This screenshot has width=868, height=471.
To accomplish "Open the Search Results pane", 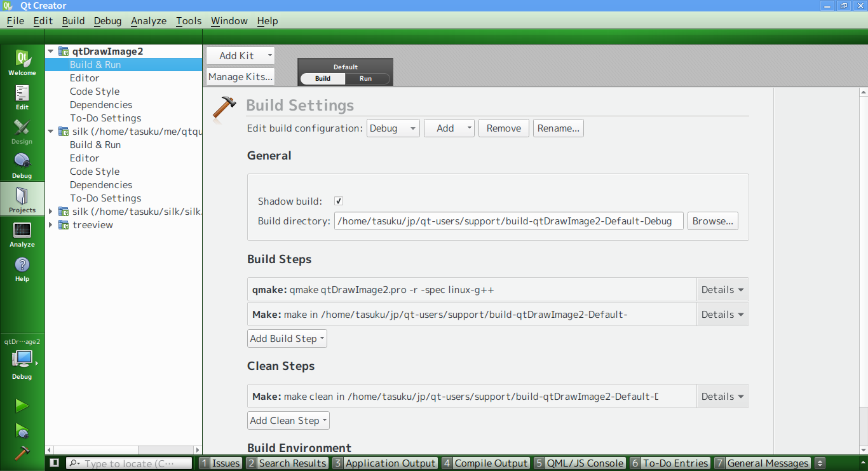I will point(287,463).
